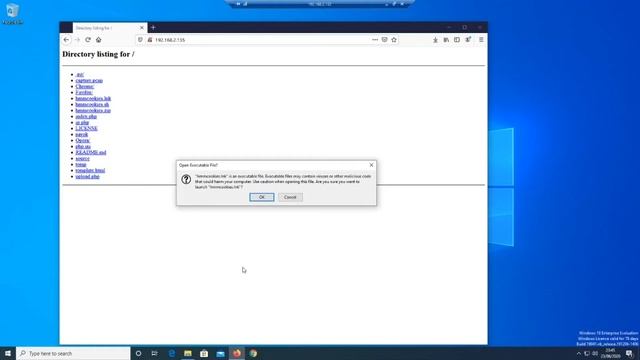Screen dimensions: 640x360
Task: Open Task View from the taskbar
Action: [155, 353]
